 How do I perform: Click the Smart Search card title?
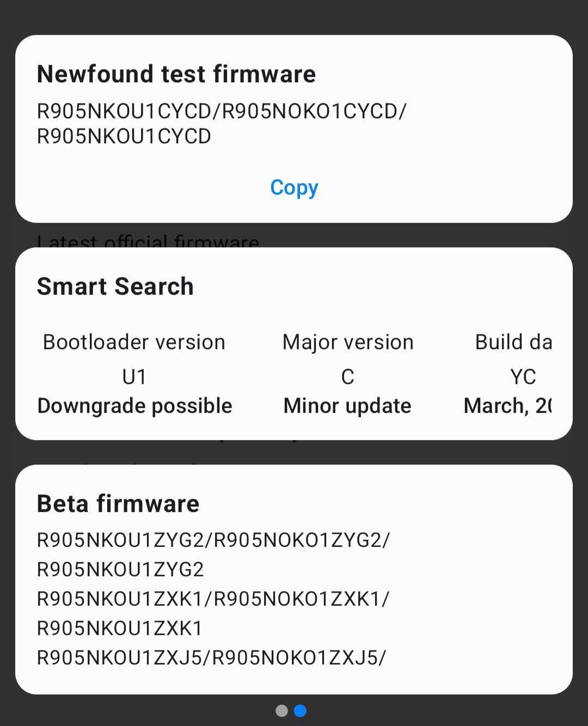[x=115, y=286]
